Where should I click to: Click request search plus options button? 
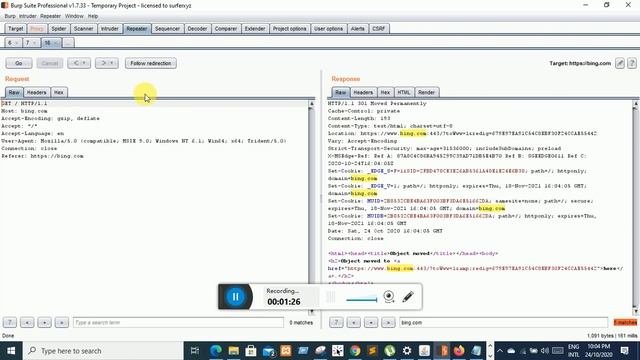point(44,322)
